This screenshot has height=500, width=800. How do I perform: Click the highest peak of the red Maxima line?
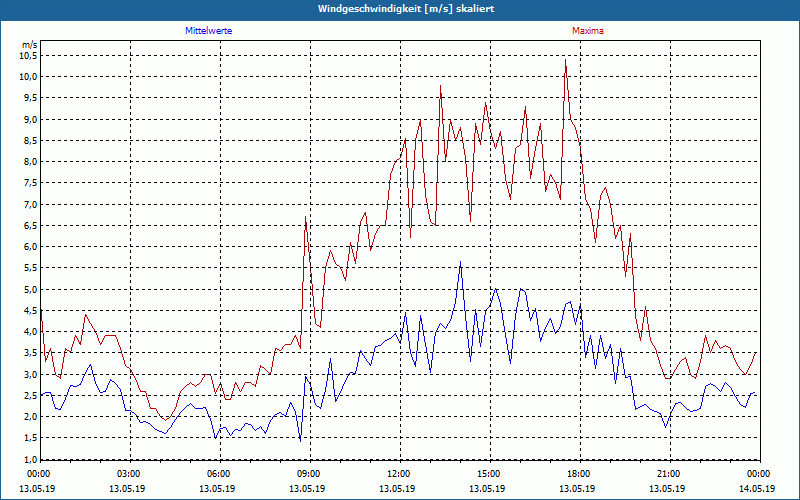(x=565, y=60)
